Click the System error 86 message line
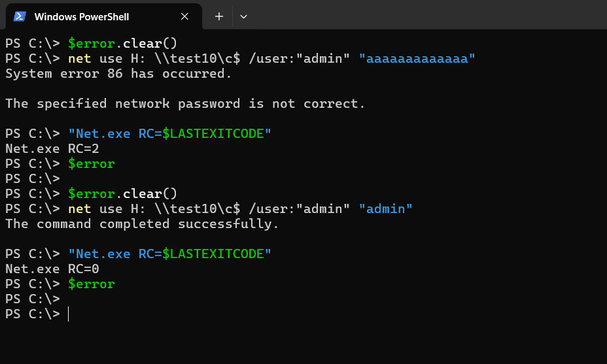The image size is (607, 364). click(x=118, y=73)
